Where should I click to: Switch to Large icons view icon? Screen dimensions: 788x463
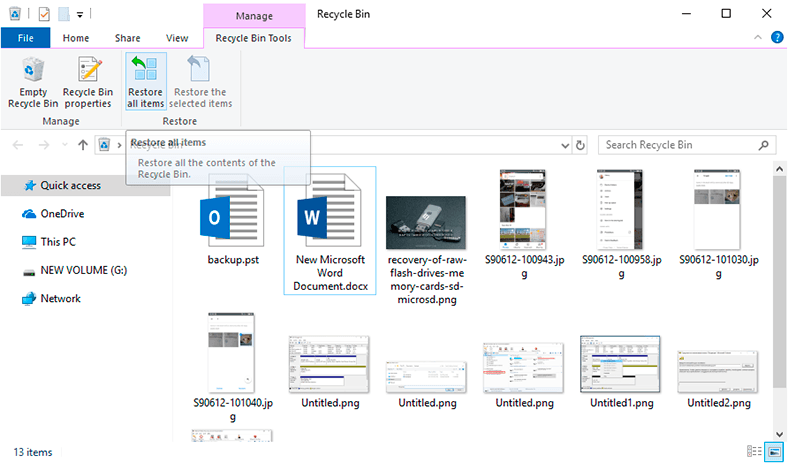[x=774, y=451]
